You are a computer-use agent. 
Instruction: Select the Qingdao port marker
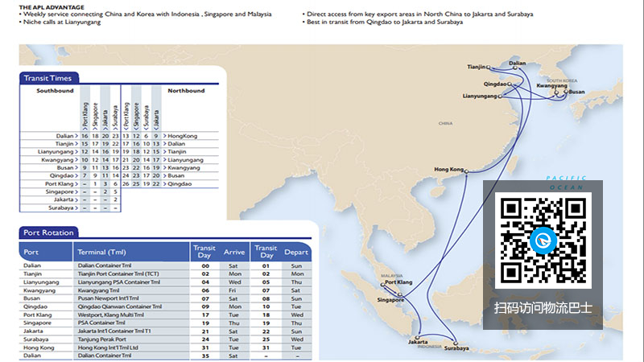[x=510, y=84]
